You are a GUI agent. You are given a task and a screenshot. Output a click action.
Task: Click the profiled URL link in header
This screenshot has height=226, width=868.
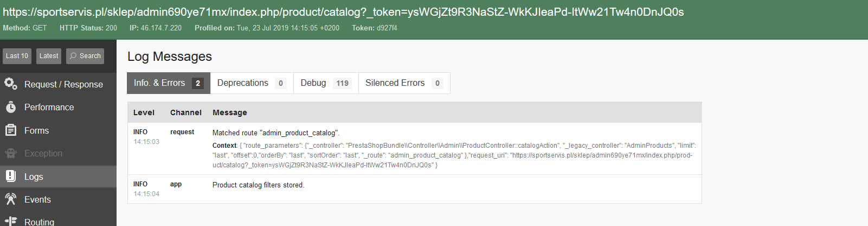[343, 12]
